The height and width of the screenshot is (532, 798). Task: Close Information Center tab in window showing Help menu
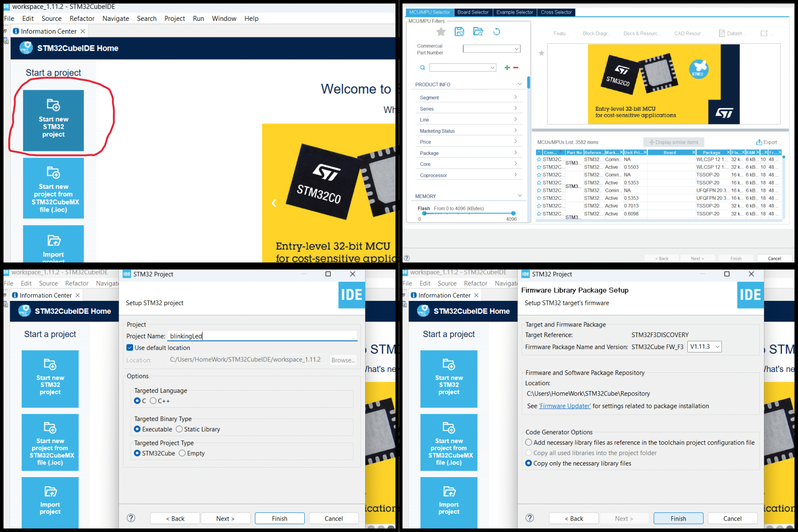click(x=83, y=31)
